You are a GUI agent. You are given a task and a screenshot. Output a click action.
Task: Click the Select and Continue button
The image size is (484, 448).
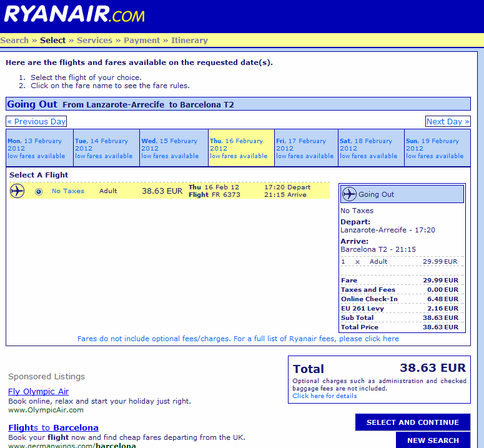413,422
